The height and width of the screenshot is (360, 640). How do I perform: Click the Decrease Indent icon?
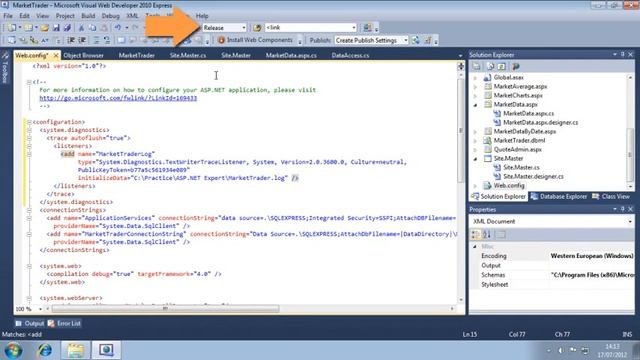[71, 40]
